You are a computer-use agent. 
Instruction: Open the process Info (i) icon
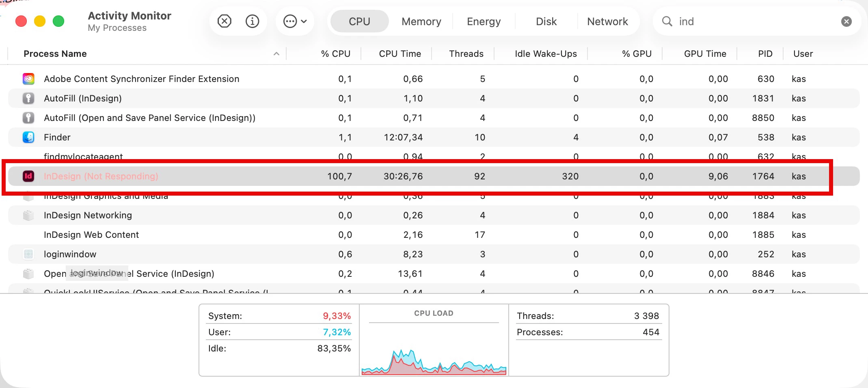coord(253,21)
